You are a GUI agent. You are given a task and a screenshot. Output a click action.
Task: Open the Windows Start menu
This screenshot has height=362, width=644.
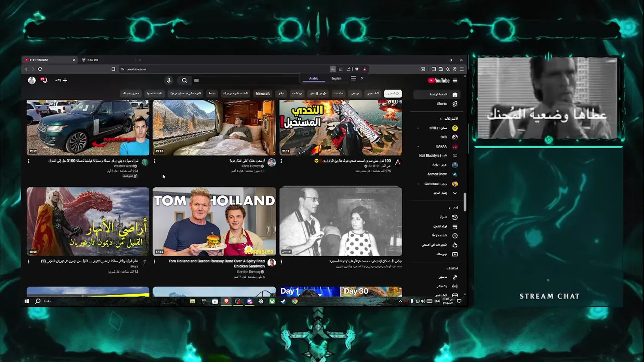[x=27, y=301]
